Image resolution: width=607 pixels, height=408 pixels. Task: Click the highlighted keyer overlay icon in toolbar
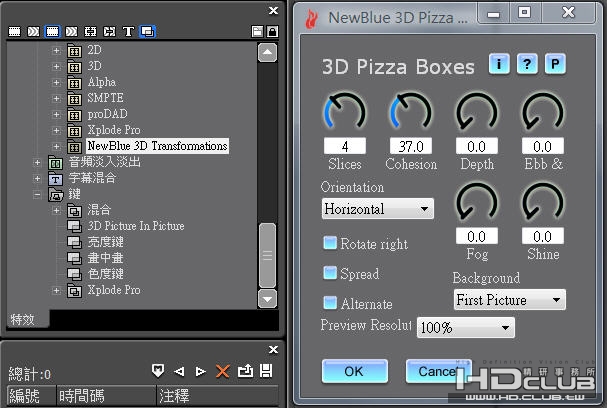147,31
